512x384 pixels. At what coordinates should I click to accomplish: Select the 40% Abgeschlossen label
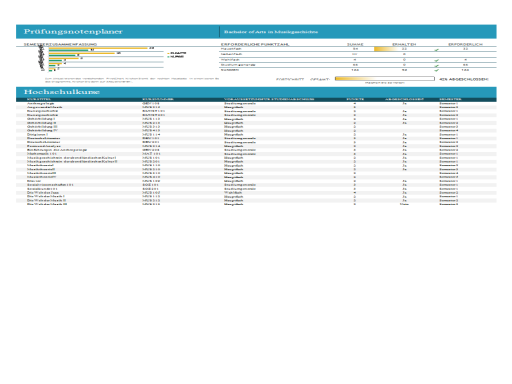tap(464, 79)
